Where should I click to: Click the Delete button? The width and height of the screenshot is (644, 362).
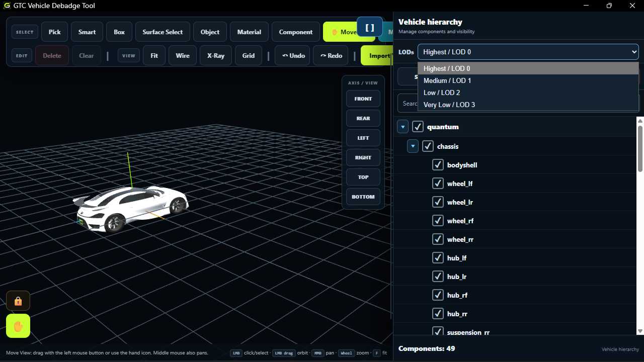pos(52,55)
